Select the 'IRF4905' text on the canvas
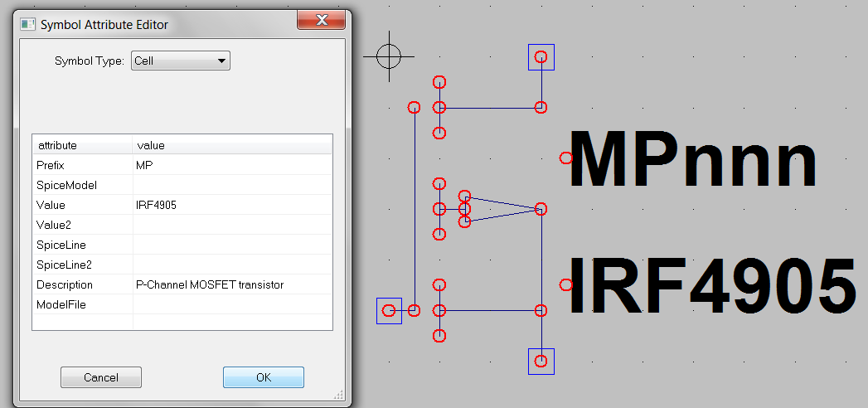Viewport: 868px width, 408px height. tap(713, 285)
